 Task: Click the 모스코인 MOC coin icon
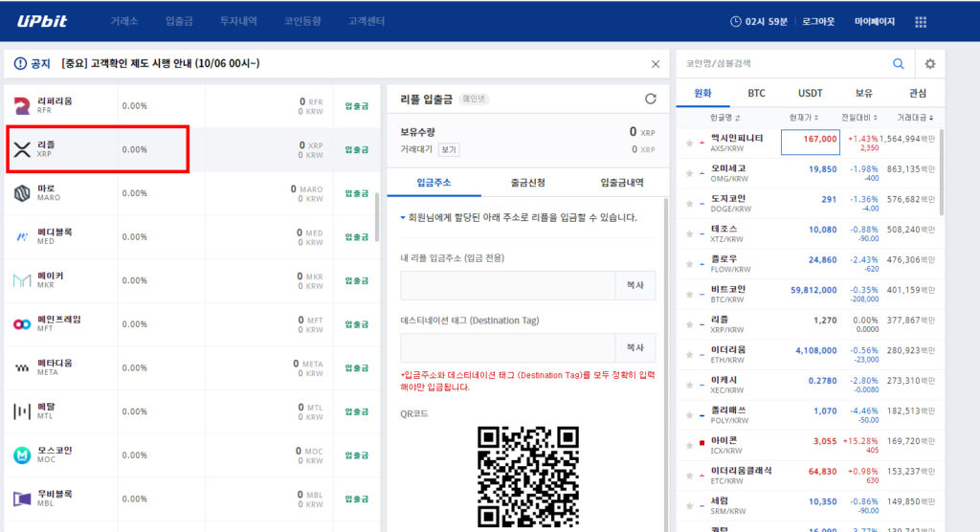coord(22,455)
